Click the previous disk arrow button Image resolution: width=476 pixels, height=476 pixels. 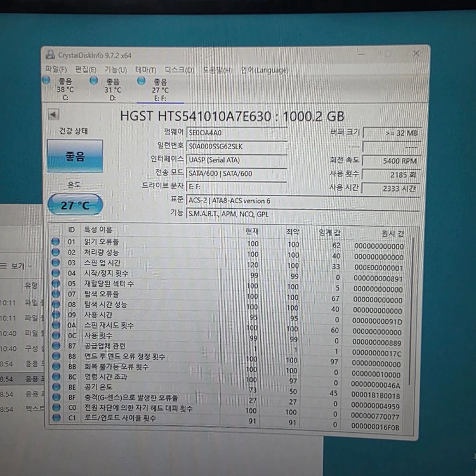pos(53,115)
